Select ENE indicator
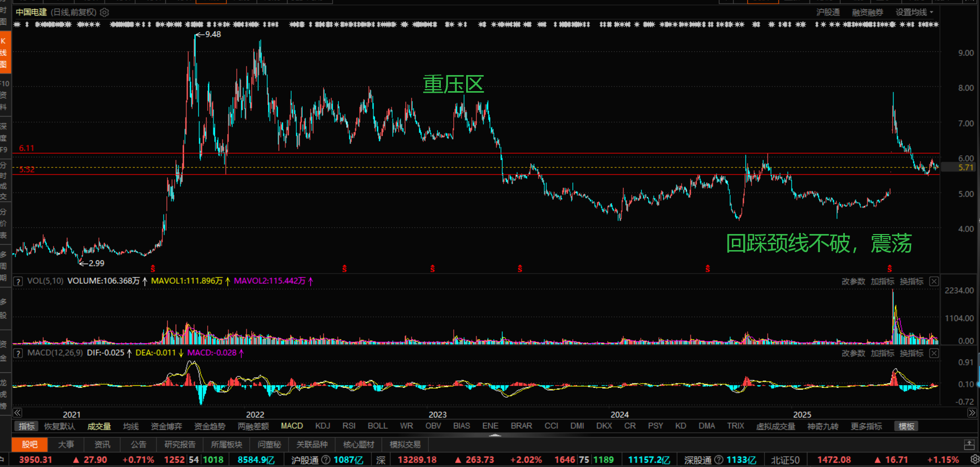980x467 pixels. pos(491,426)
